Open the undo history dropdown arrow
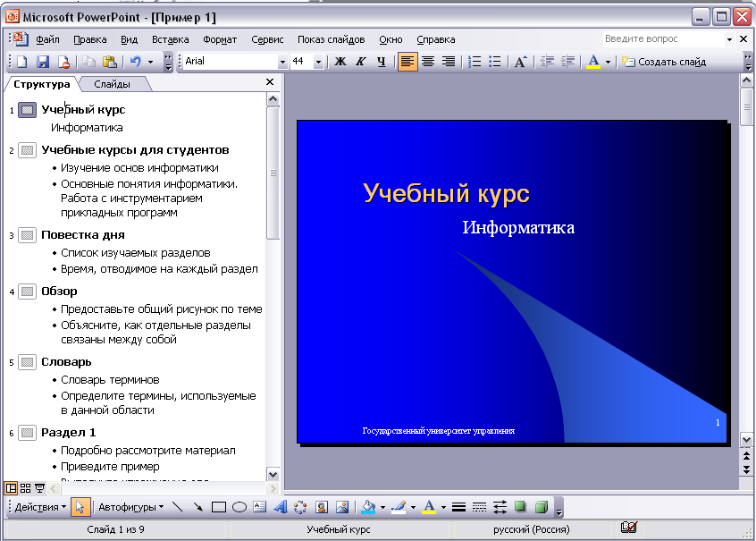Image resolution: width=756 pixels, height=541 pixels. (x=150, y=62)
